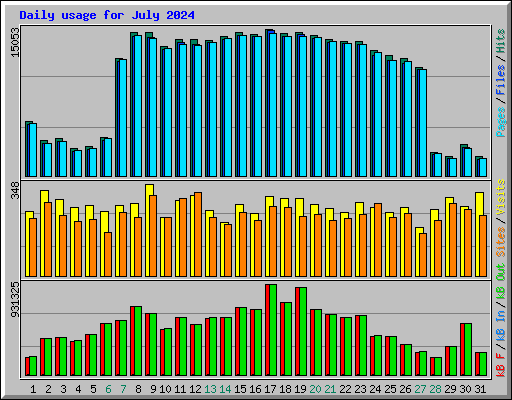Click the green weekend day label 6
Viewport: 512px width, 400px height.
coord(108,389)
